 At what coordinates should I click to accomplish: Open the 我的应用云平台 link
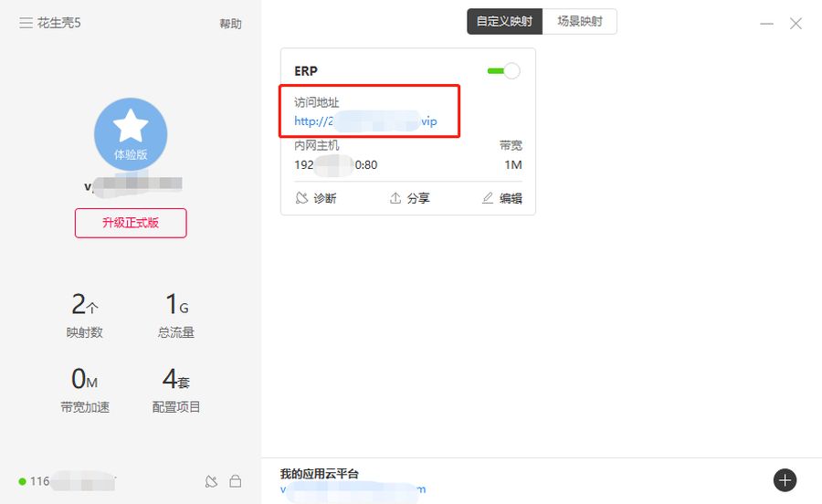[x=353, y=489]
